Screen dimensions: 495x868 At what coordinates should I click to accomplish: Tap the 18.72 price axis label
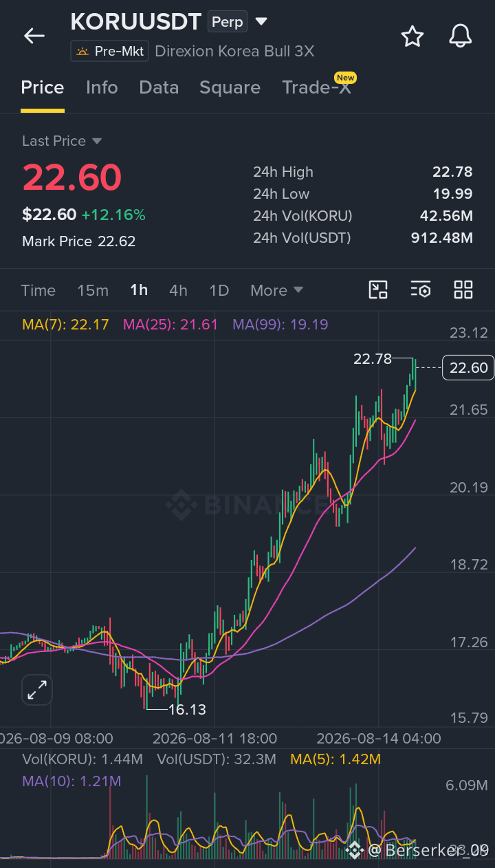click(x=468, y=565)
